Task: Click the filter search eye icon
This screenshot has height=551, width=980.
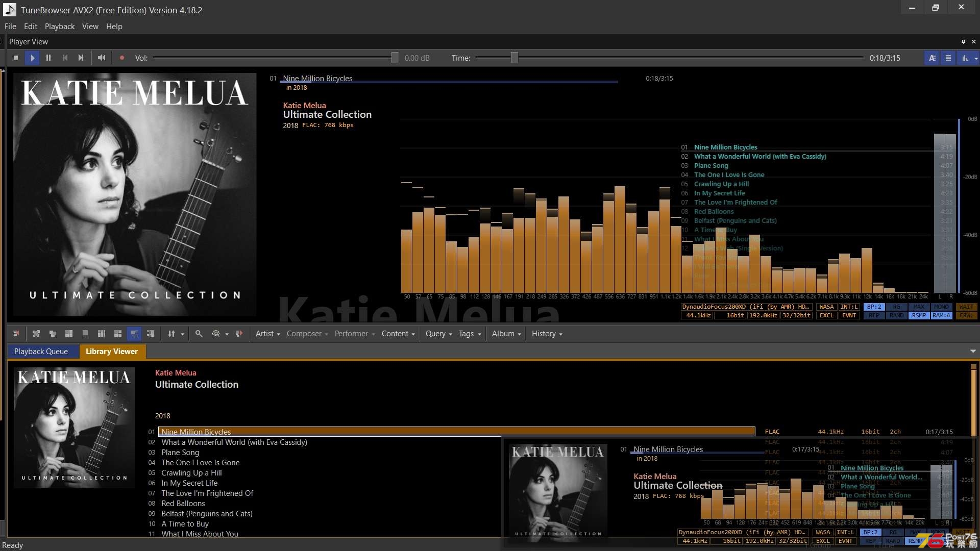Action: [x=216, y=334]
